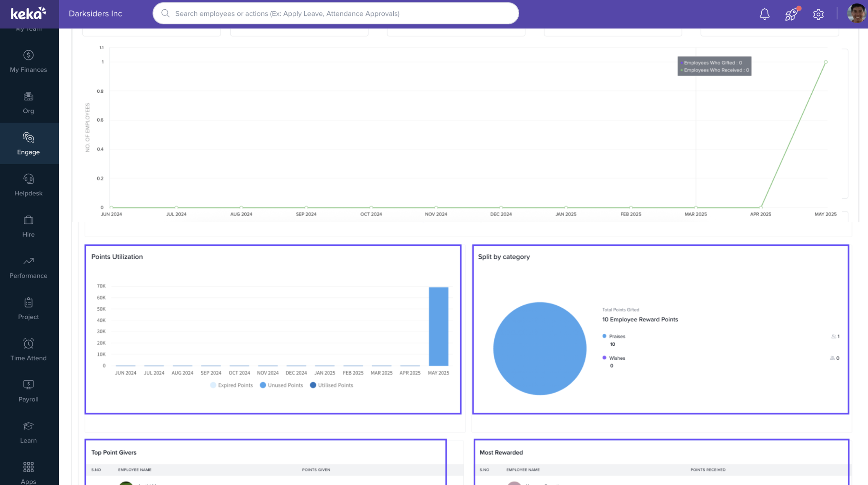Open the Performance module
This screenshot has height=485, width=868.
(x=29, y=268)
